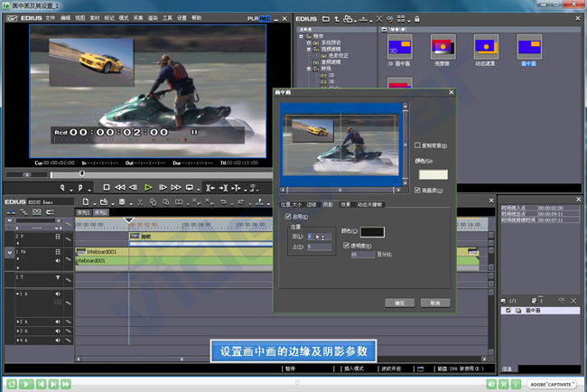Open the File (文件) menu in EDIUS

tap(51, 18)
